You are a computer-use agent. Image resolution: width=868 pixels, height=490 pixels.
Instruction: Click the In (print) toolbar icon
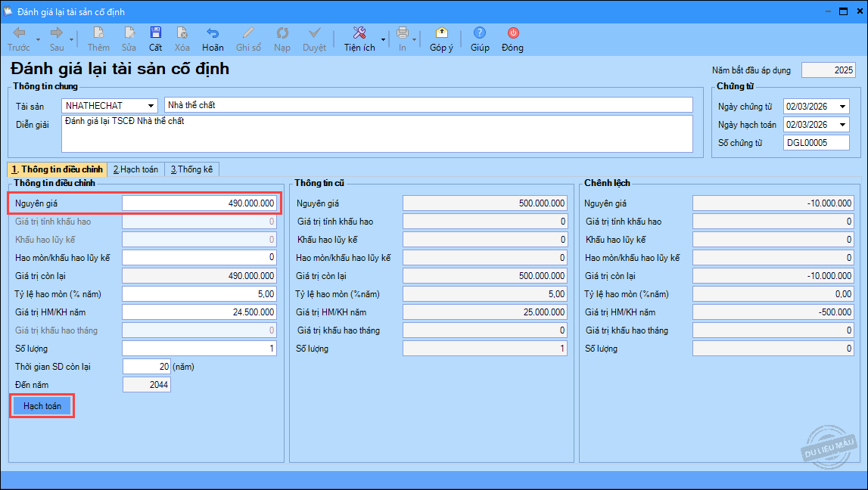[x=403, y=33]
